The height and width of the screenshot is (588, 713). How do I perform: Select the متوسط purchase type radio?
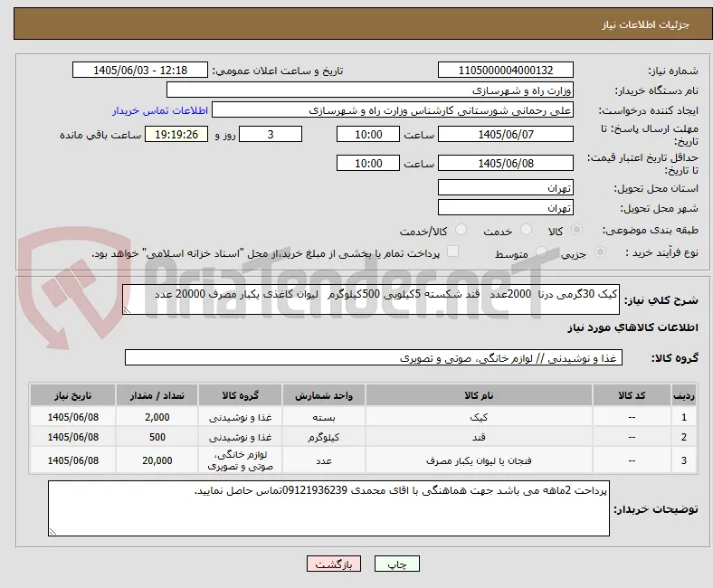click(x=542, y=251)
